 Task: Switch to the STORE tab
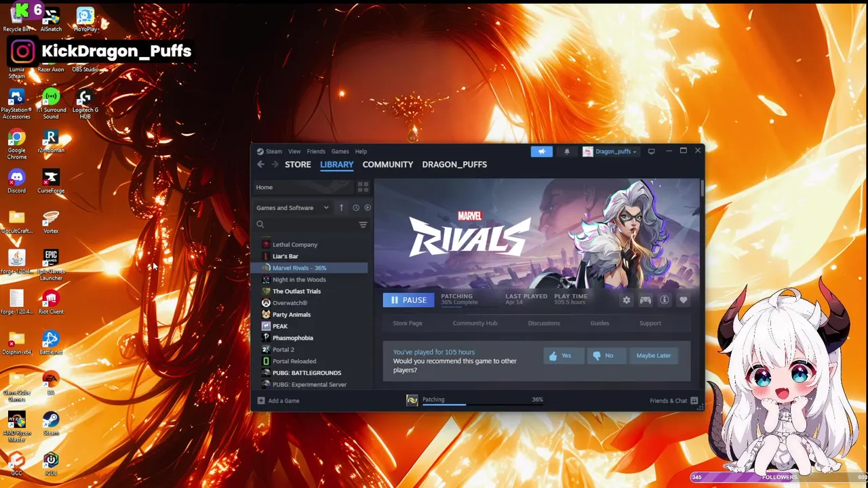tap(298, 164)
